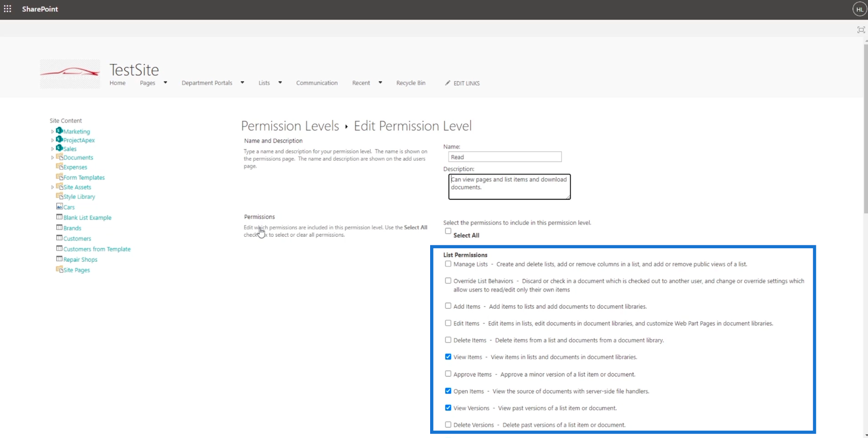Click the focus content mode icon

tap(861, 30)
